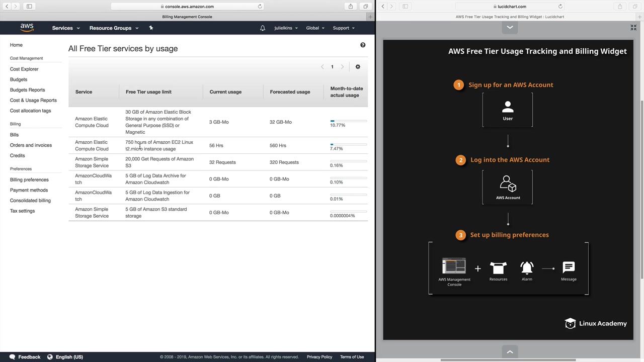The image size is (644, 362).
Task: Show all tabs in the AWS console browser window
Action: [366, 7]
